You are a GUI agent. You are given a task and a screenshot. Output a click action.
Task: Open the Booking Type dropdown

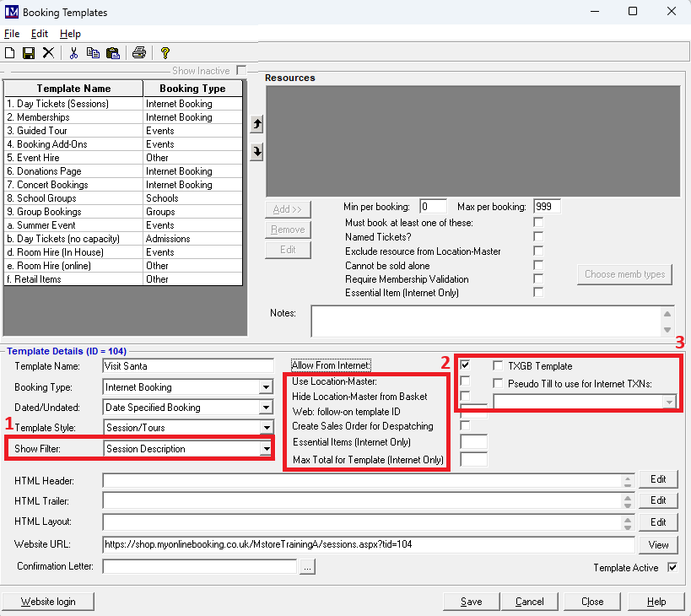(x=266, y=387)
